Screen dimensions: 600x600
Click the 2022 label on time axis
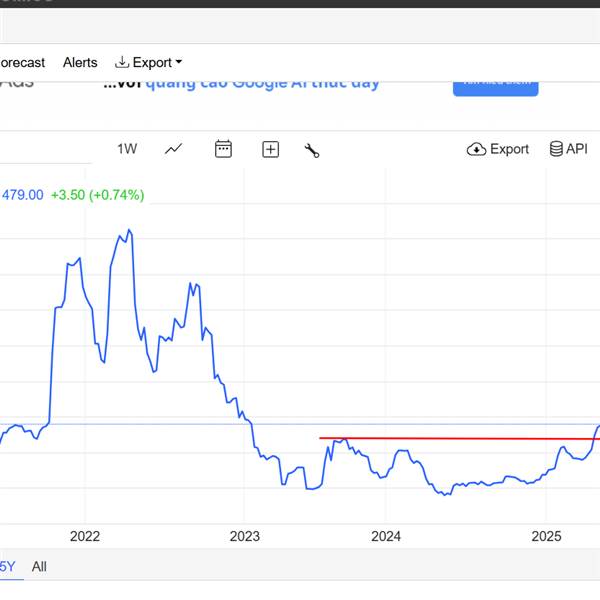coord(85,536)
